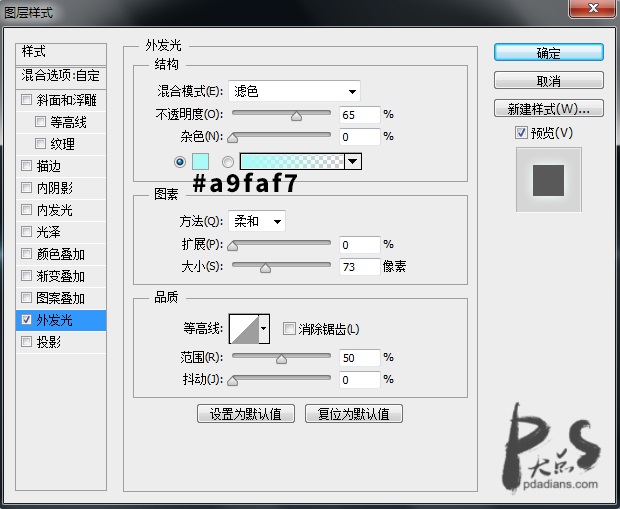Click the 取消 cancel button

tap(549, 80)
